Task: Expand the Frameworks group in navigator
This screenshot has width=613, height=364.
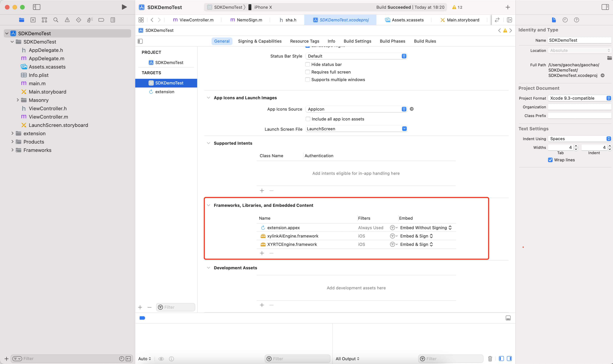Action: pos(12,150)
